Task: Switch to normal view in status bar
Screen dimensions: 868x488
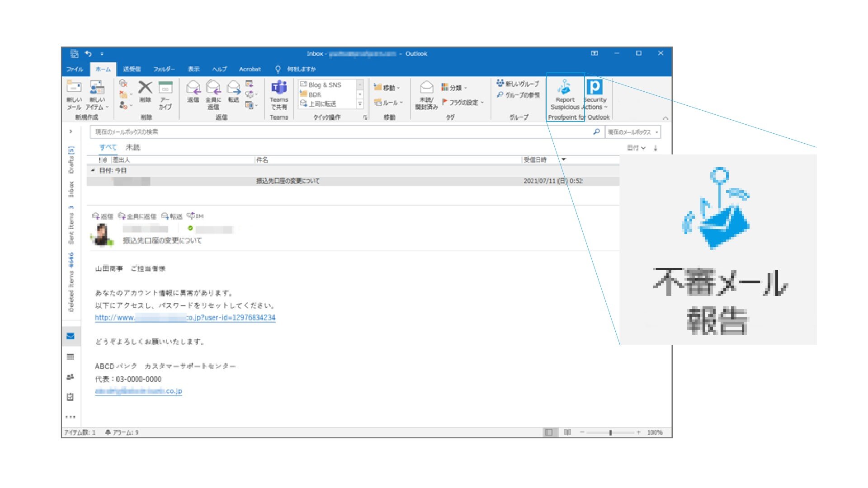Action: click(549, 432)
